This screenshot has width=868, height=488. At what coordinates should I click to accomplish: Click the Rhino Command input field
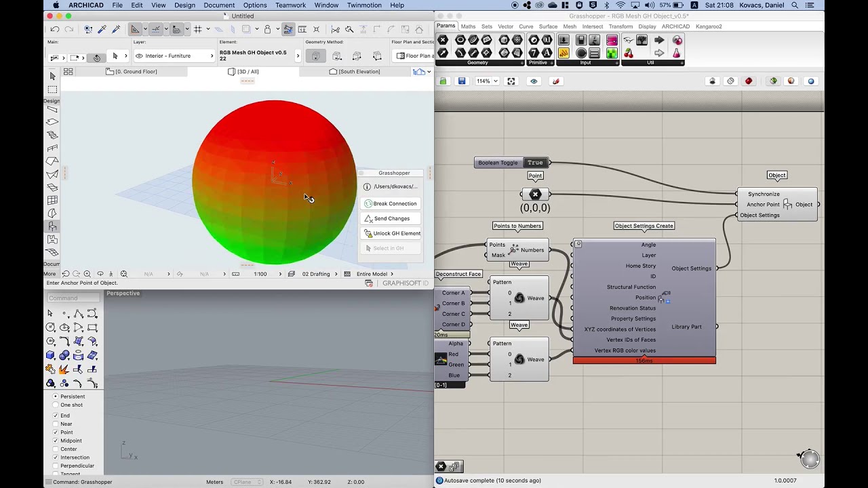pos(73,298)
